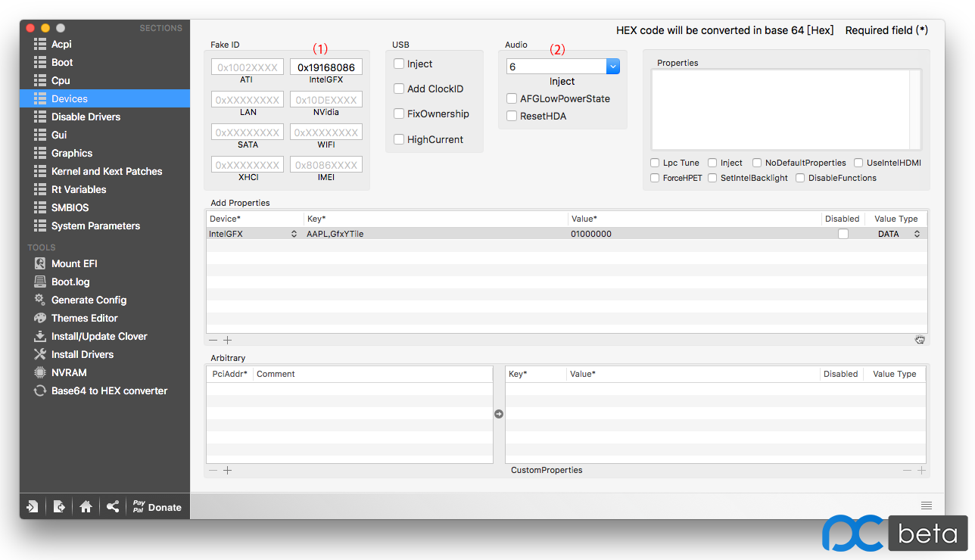Click the XHCI fake ID field

point(248,165)
